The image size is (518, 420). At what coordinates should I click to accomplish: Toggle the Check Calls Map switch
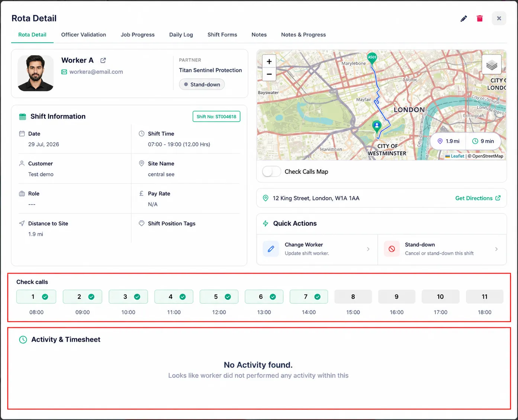(271, 171)
